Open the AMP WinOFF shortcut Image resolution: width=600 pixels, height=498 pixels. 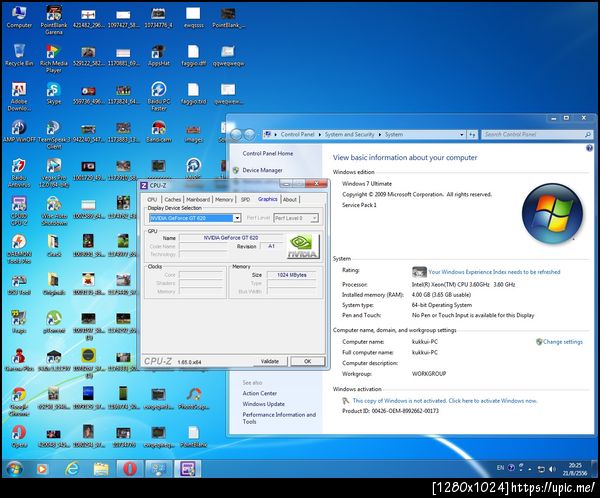click(x=19, y=131)
